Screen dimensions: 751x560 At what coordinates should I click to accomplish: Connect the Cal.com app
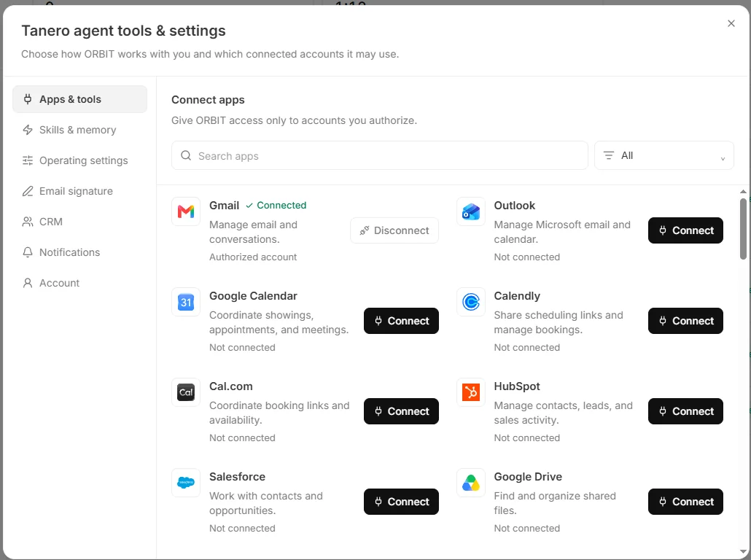click(x=401, y=411)
